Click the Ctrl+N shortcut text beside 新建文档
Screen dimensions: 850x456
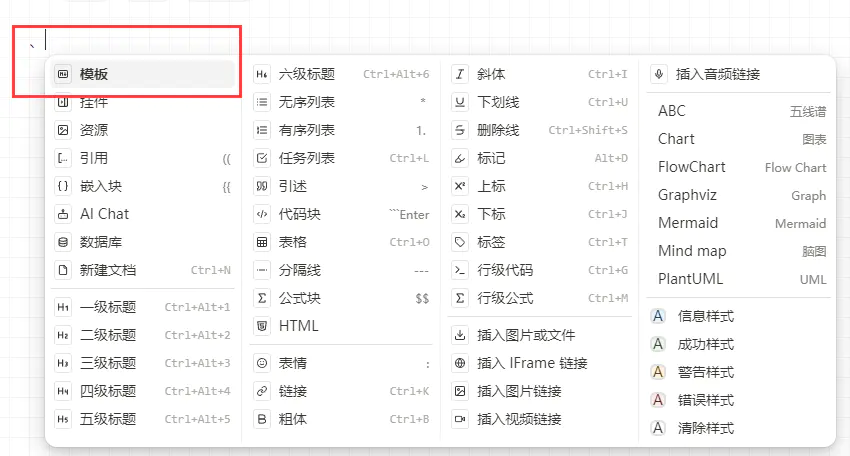pos(210,270)
